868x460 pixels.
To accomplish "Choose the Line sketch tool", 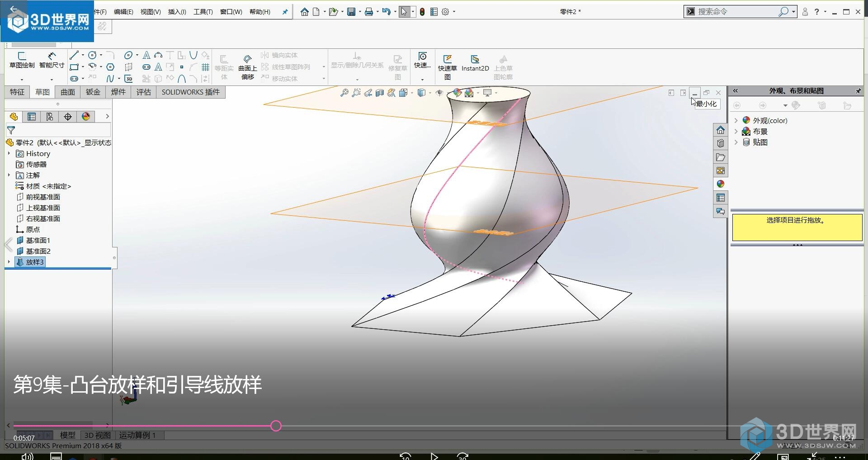I will tap(74, 55).
